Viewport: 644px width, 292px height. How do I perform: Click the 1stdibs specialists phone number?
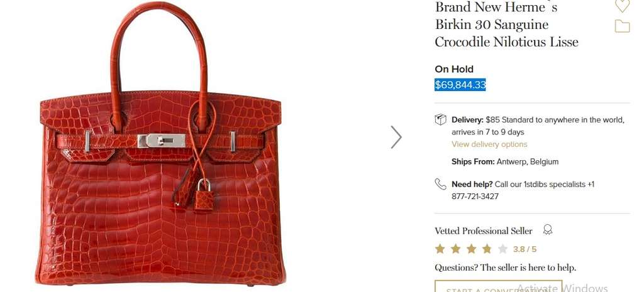[x=475, y=197]
